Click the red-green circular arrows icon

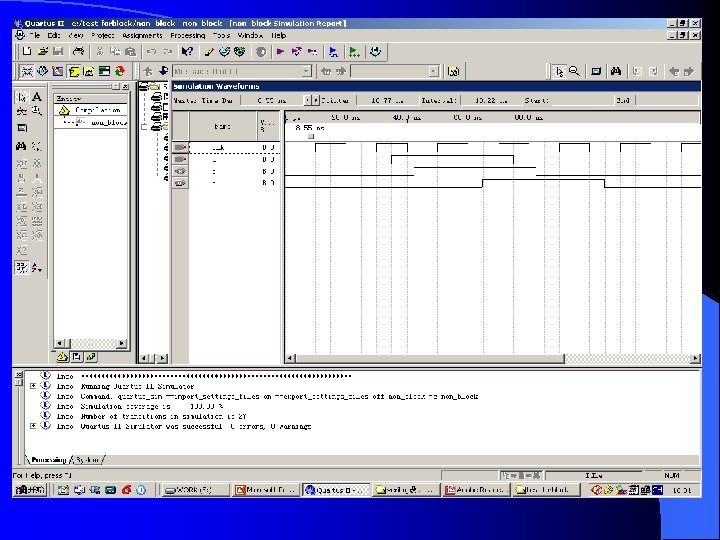(120, 71)
